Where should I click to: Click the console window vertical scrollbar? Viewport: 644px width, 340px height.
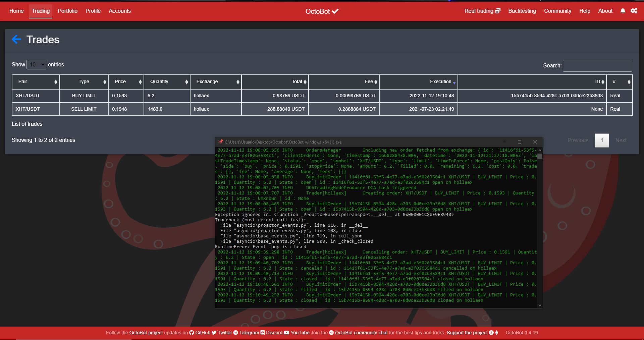(x=540, y=228)
